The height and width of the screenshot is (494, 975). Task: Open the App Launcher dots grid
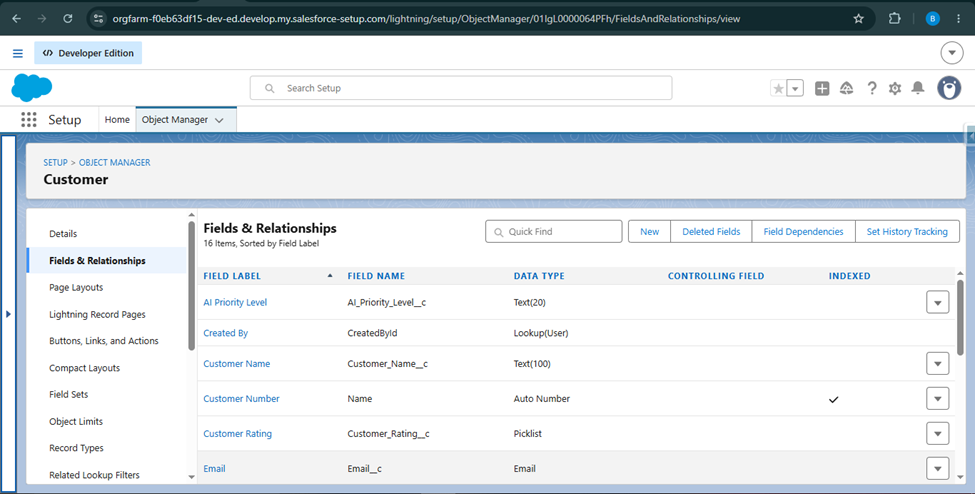(x=29, y=119)
